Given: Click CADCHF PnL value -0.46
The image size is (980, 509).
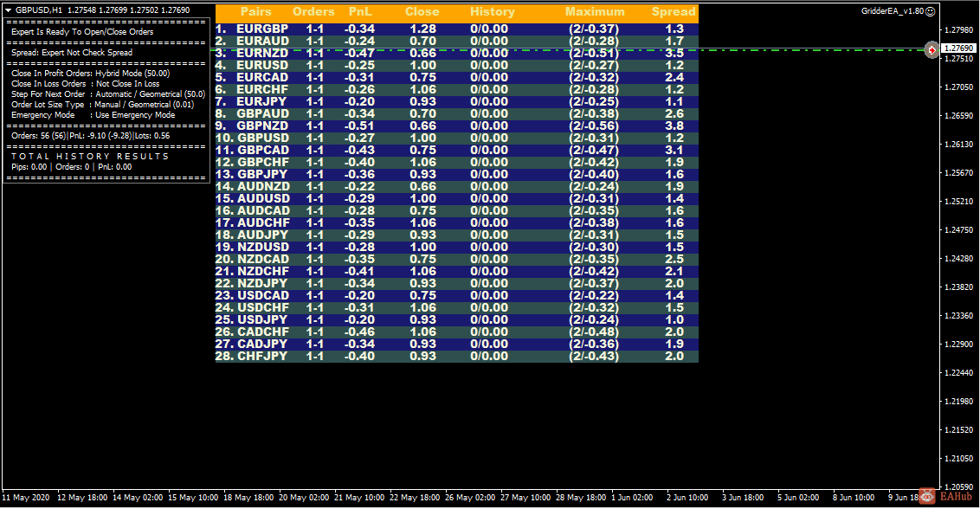Looking at the screenshot, I should point(359,332).
